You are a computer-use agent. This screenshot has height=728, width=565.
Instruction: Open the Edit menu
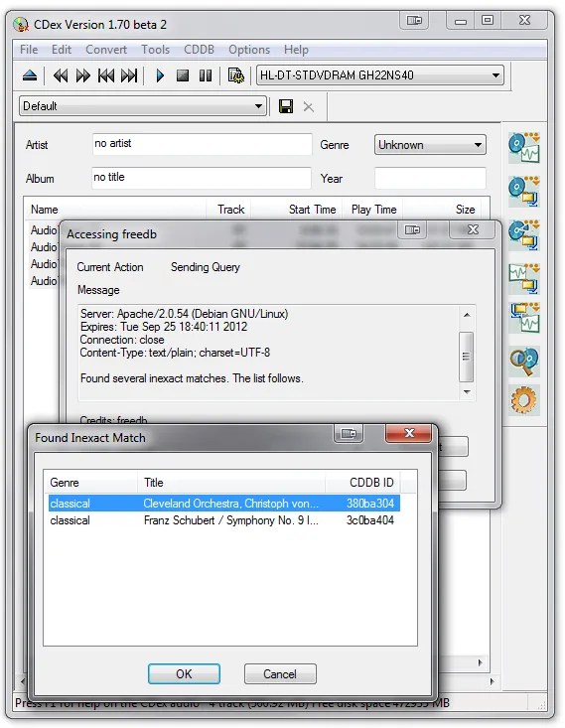(x=62, y=50)
